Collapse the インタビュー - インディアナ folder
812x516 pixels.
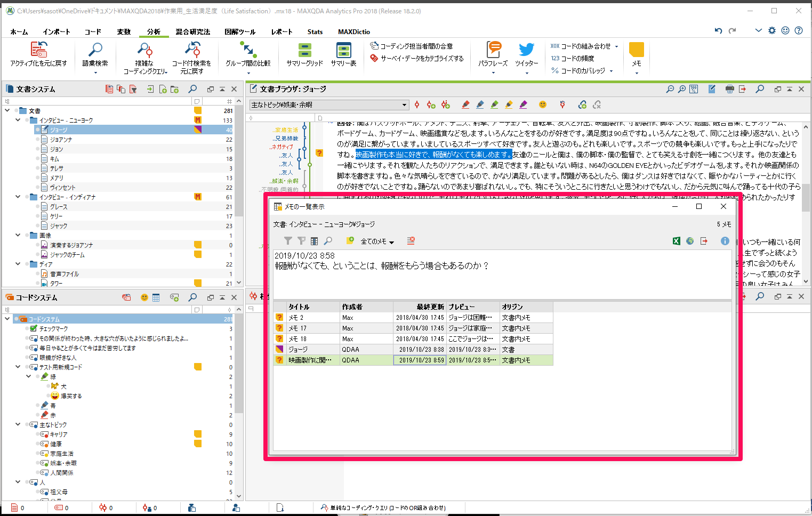pos(18,197)
